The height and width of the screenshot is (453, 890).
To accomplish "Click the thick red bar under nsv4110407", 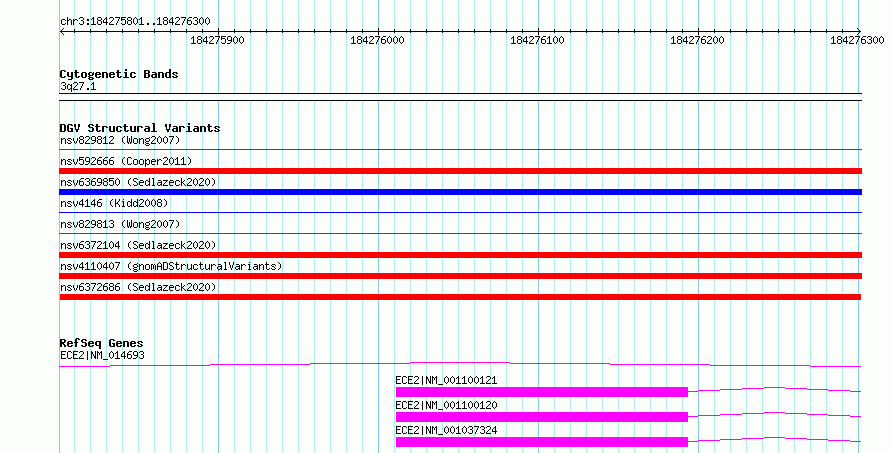I will point(460,276).
